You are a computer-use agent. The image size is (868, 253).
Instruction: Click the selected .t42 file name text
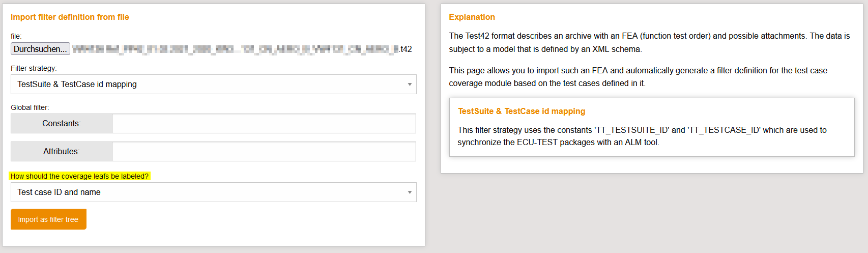pos(242,49)
